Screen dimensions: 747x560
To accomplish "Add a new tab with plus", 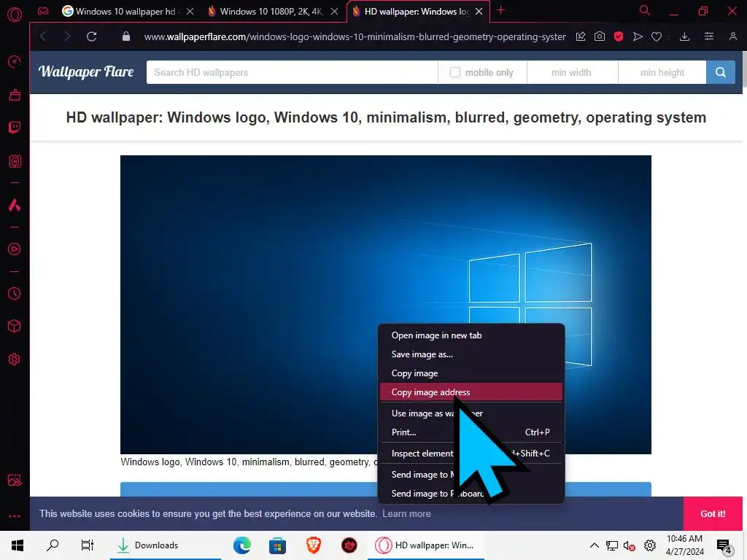I will tap(500, 10).
